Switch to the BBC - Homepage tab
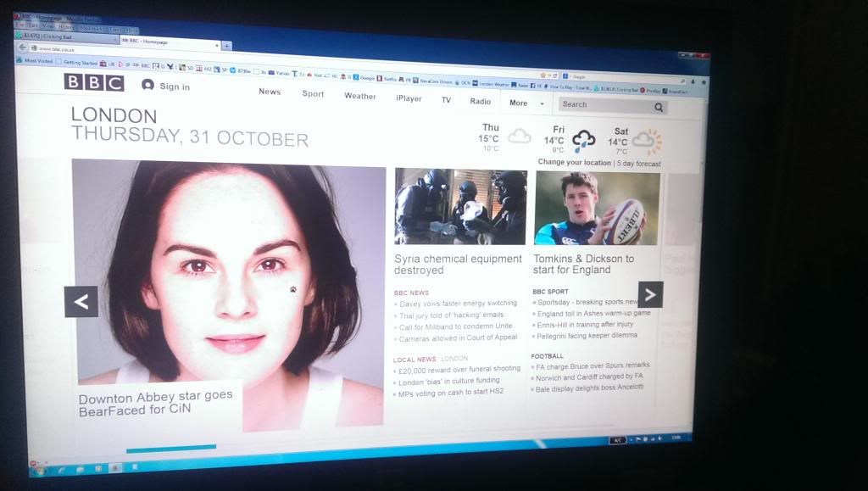This screenshot has height=491, width=868. 169,42
